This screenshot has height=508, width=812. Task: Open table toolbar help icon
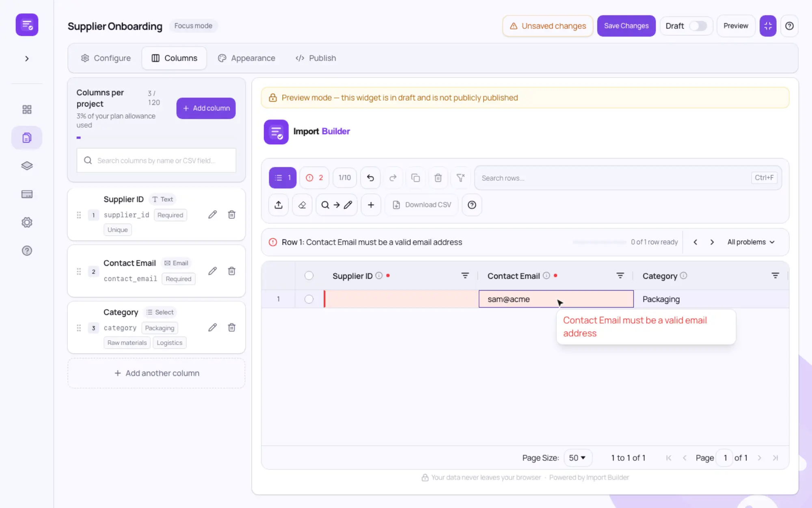(x=472, y=205)
